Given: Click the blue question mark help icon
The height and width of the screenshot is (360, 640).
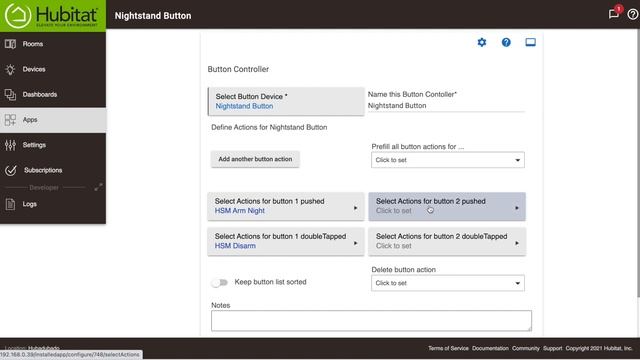Looking at the screenshot, I should point(506,42).
